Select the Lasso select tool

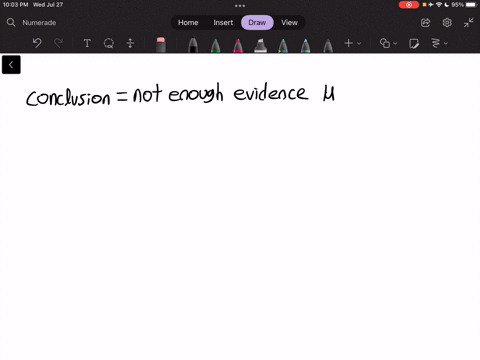pyautogui.click(x=109, y=43)
